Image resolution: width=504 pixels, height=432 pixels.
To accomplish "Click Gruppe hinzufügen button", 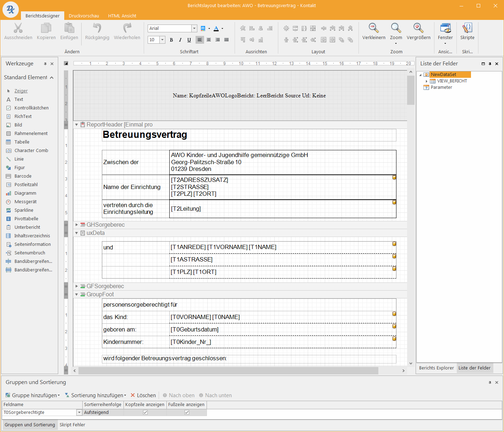I will tap(32, 395).
